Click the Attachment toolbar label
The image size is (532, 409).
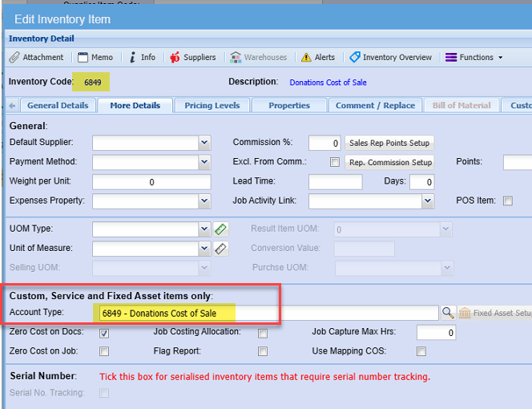(x=43, y=58)
